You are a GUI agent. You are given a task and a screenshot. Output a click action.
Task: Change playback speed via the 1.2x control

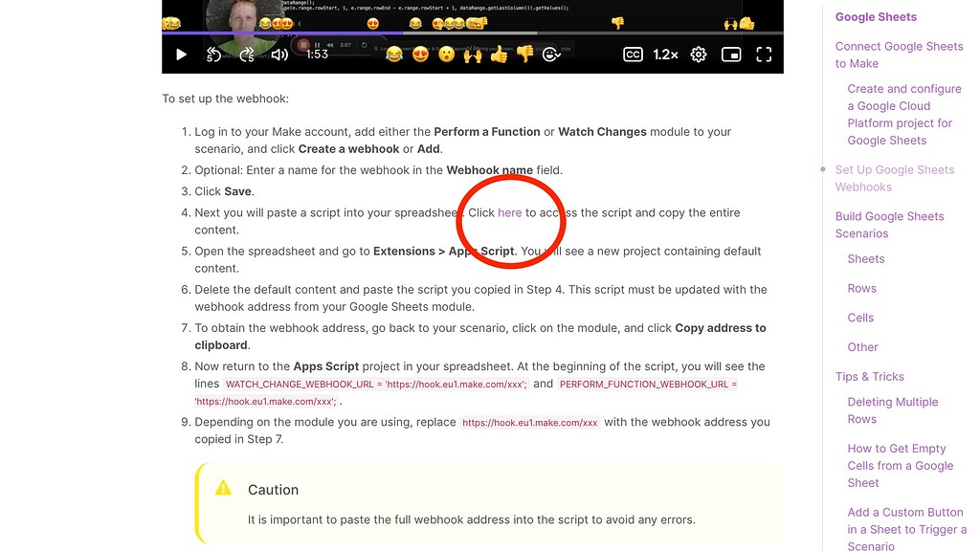(664, 55)
